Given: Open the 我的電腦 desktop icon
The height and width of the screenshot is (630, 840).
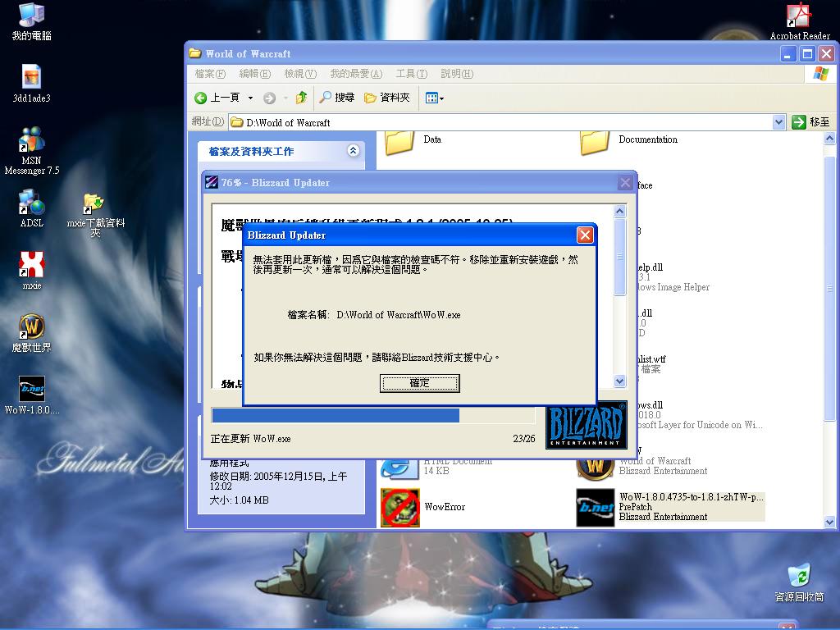Looking at the screenshot, I should 32,22.
